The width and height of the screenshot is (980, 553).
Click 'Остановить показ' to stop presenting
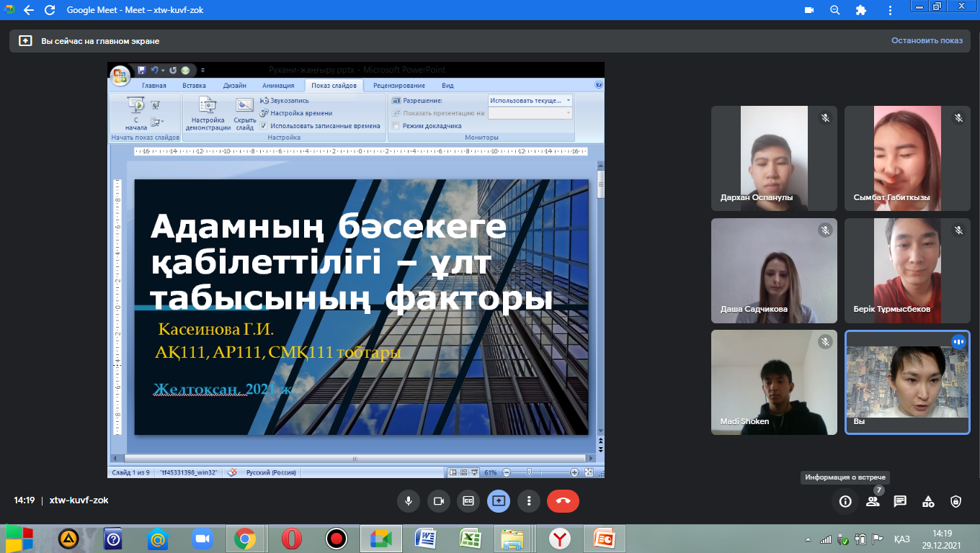coord(927,41)
